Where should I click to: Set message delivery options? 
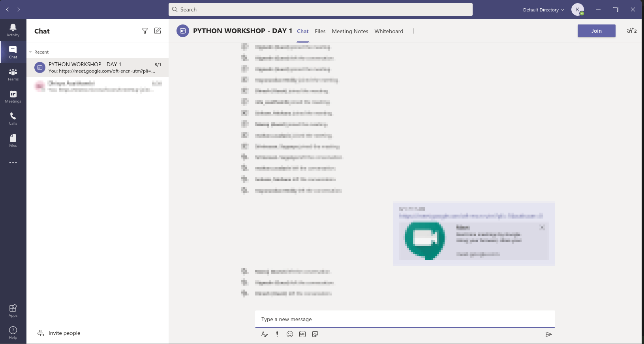tap(277, 334)
